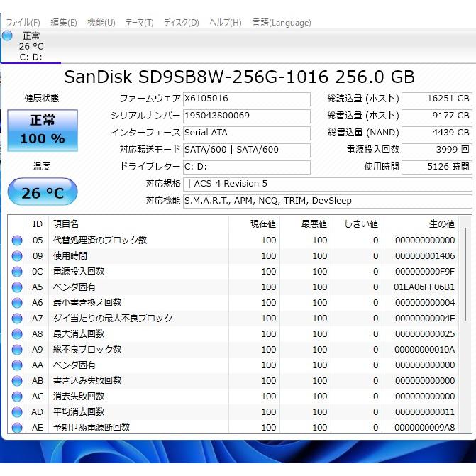Click the 26 °C temperature button
This screenshot has height=476, width=476.
point(43,192)
